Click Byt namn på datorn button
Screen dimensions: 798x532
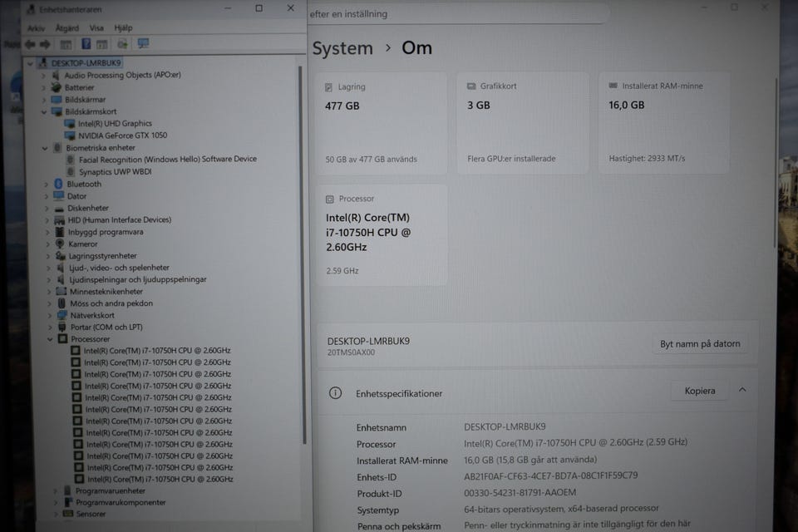[x=699, y=344]
